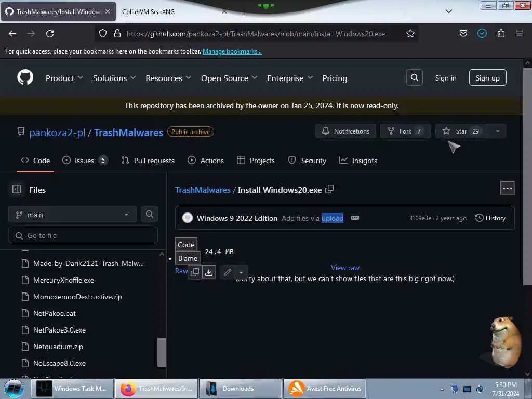Open the Windows Start orb
Viewport: 532px width, 399px height.
click(x=14, y=389)
